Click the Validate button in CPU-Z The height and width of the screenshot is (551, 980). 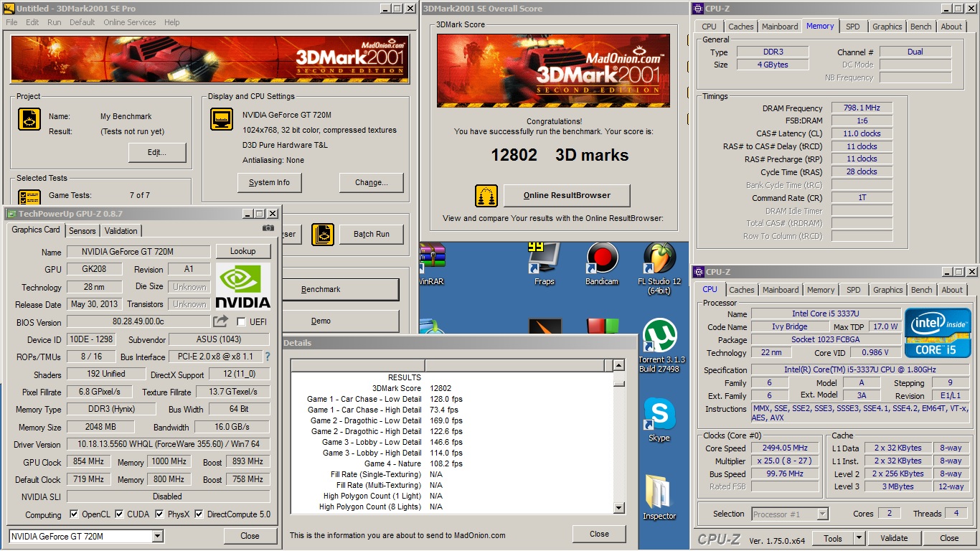coord(894,538)
